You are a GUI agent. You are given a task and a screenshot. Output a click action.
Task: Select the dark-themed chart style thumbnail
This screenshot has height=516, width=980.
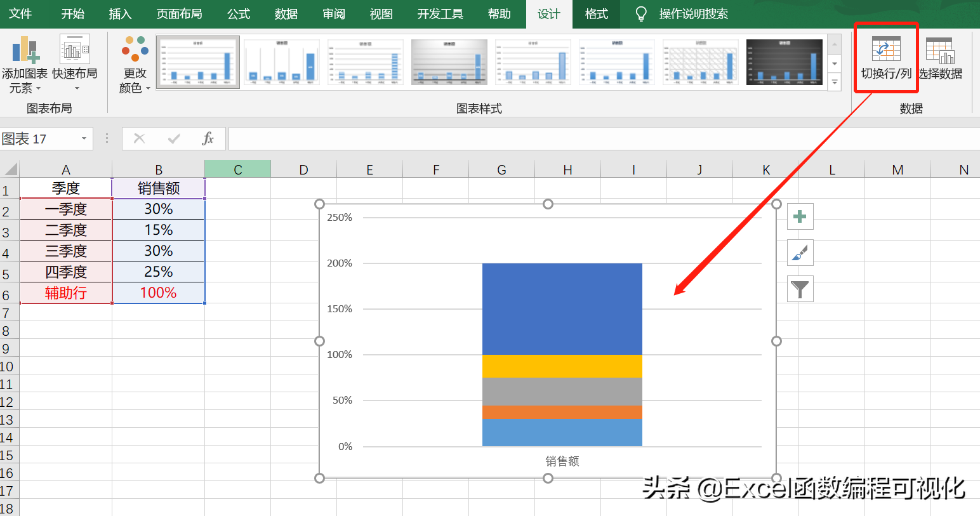[784, 62]
